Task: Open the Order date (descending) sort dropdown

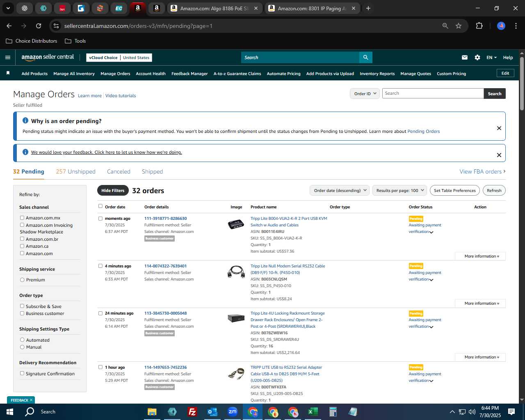Action: (340, 190)
